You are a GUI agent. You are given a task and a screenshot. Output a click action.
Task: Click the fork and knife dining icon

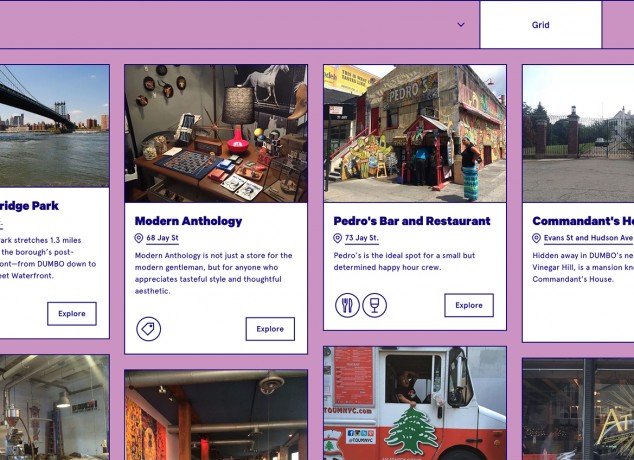[x=347, y=305]
